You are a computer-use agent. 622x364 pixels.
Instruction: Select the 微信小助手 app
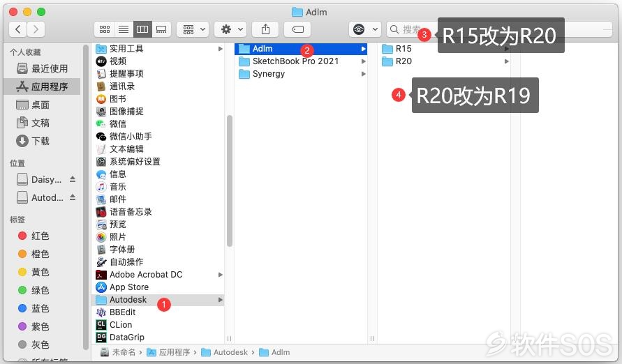(158, 136)
